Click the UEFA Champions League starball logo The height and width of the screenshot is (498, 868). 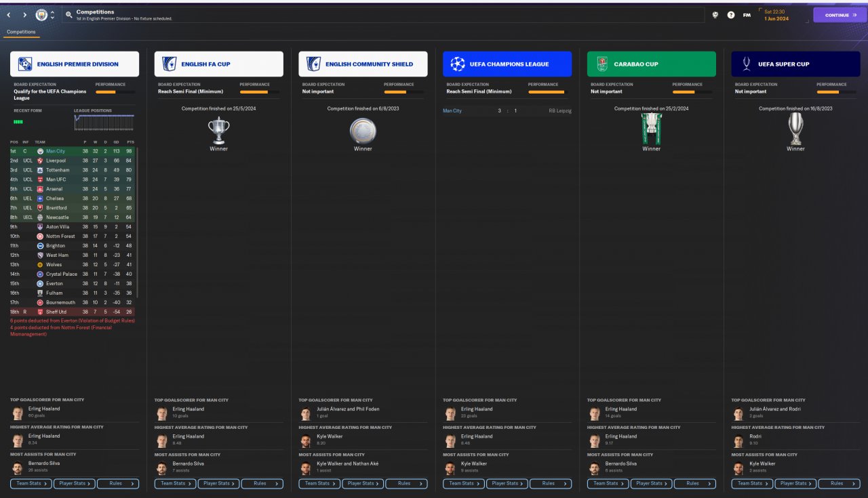point(458,64)
